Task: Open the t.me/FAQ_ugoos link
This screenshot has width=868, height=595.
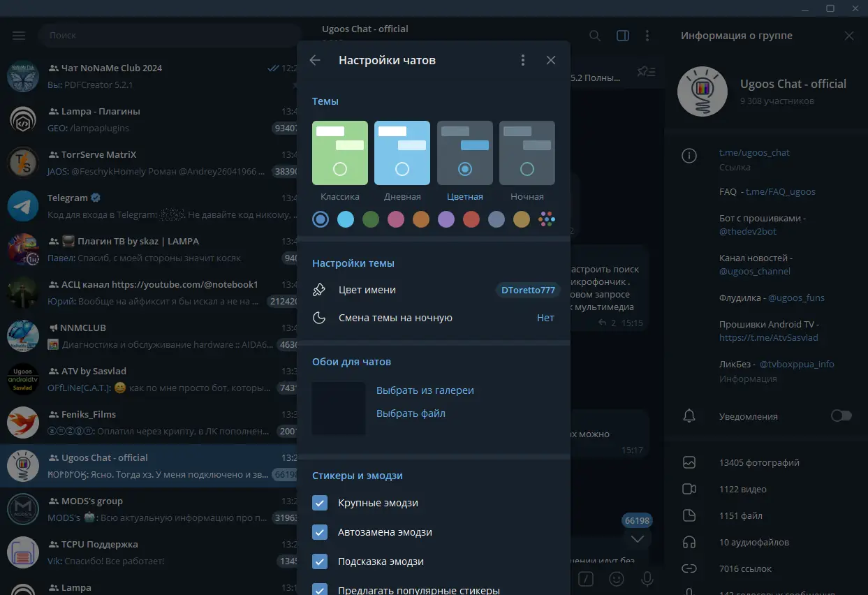Action: 780,191
